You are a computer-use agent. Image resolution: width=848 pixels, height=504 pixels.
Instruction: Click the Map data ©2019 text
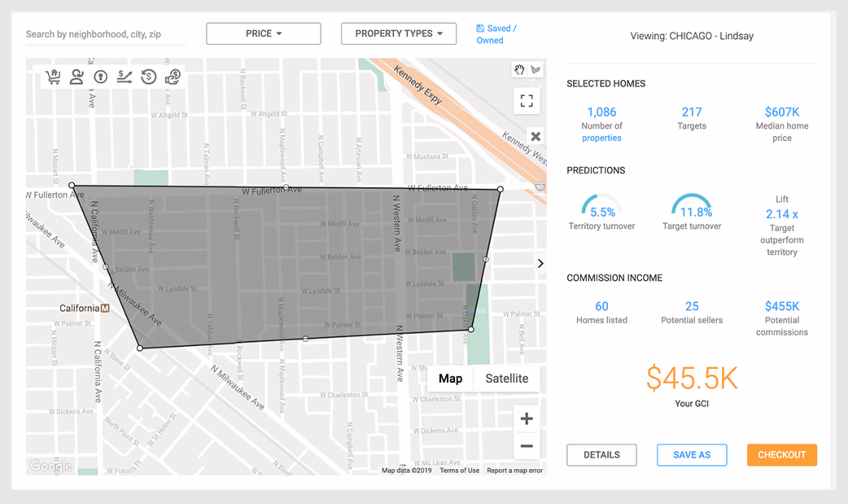[x=407, y=470]
